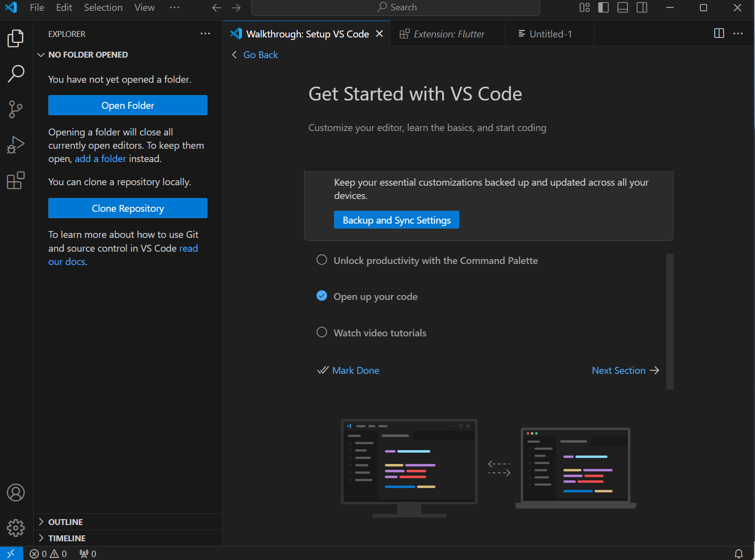Click the Search command center field

396,7
